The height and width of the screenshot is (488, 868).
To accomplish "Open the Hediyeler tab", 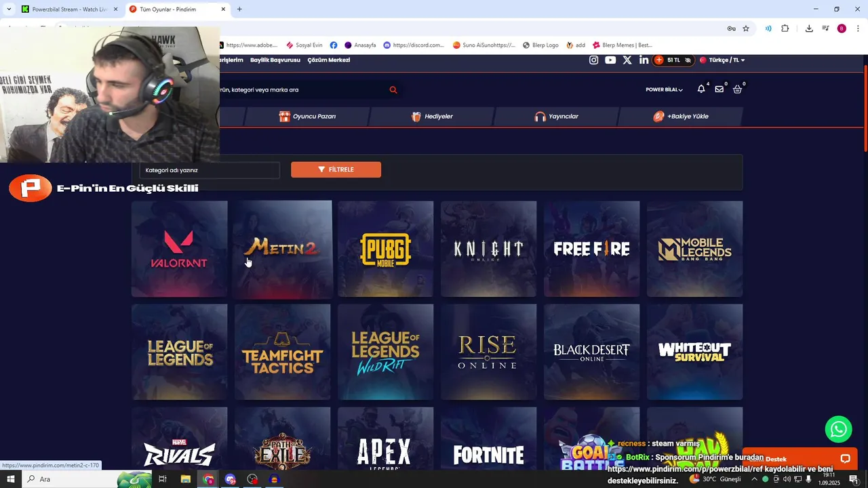I will point(432,117).
